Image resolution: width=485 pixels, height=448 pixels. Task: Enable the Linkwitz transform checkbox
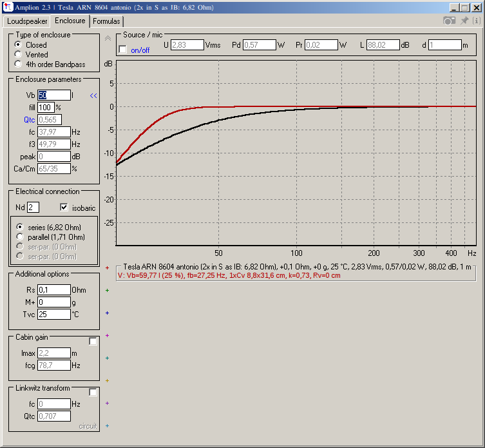point(93,393)
